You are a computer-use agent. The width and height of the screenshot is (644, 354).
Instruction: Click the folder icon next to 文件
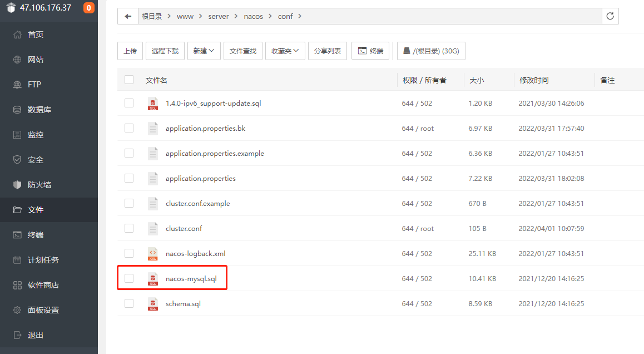click(17, 210)
